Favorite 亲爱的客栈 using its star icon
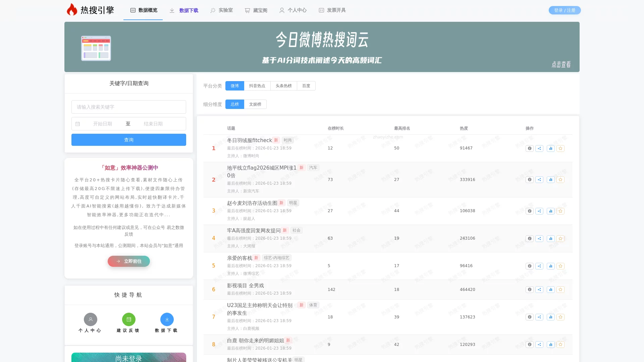 coord(560,266)
